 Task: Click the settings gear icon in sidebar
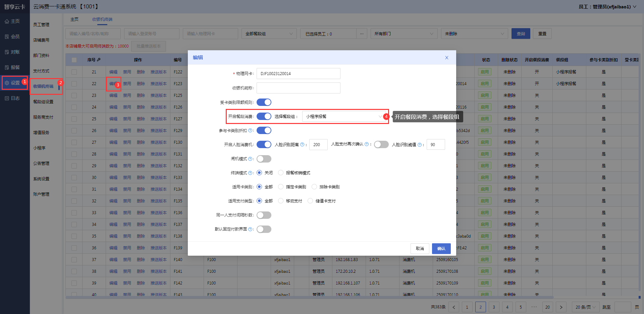7,83
